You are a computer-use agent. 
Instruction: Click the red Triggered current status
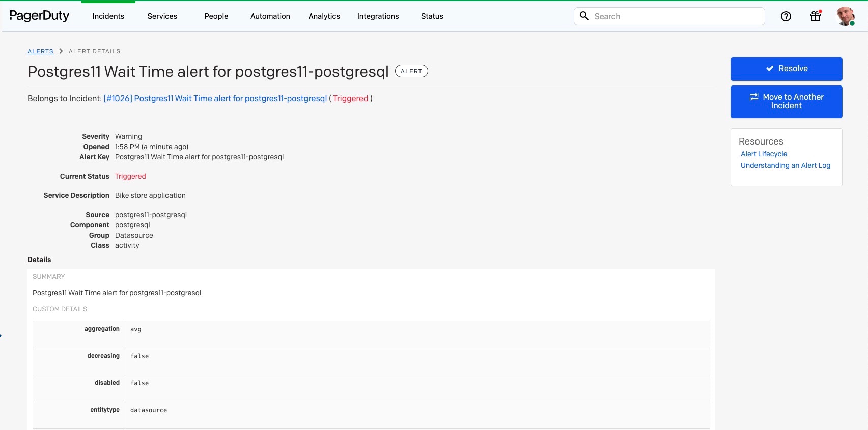[130, 176]
